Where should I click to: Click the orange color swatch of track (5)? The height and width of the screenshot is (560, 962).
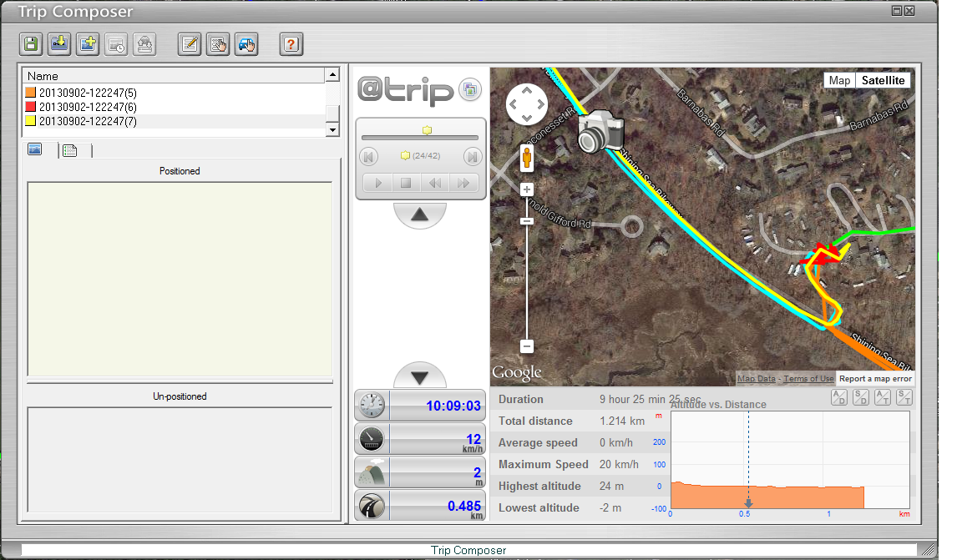tap(30, 93)
